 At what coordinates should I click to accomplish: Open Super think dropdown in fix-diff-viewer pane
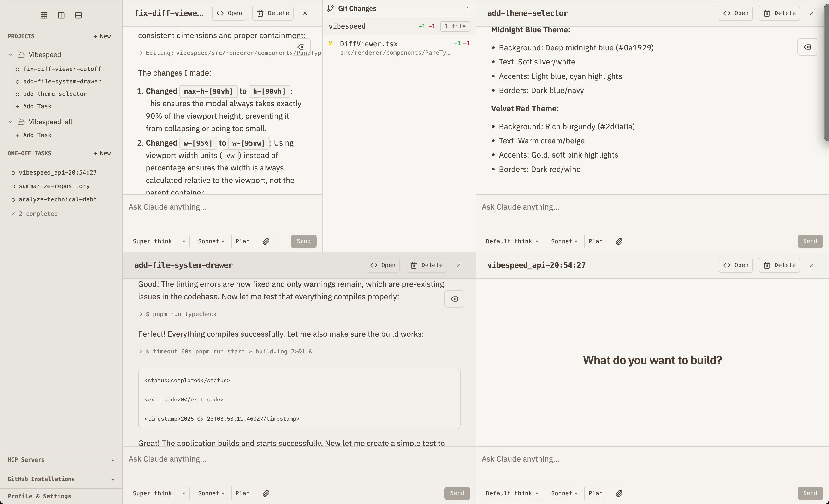coord(159,241)
